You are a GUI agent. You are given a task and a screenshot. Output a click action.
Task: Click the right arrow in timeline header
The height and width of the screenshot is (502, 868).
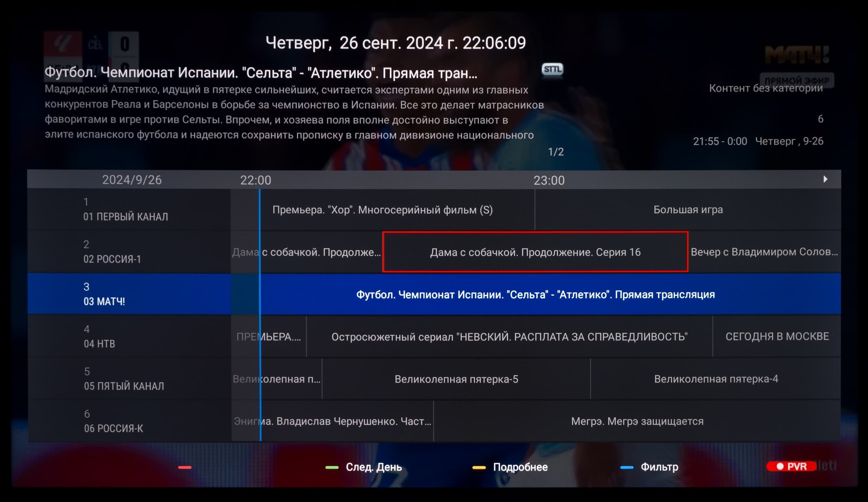825,179
